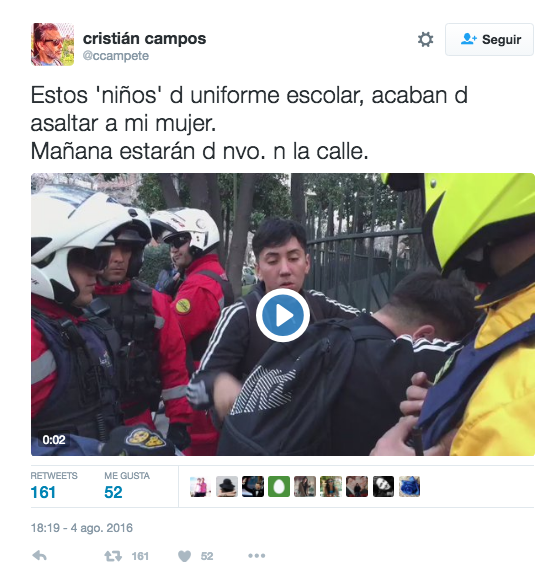Image resolution: width=546 pixels, height=578 pixels.
Task: Open the black-and-white face avatar profile
Action: click(383, 486)
